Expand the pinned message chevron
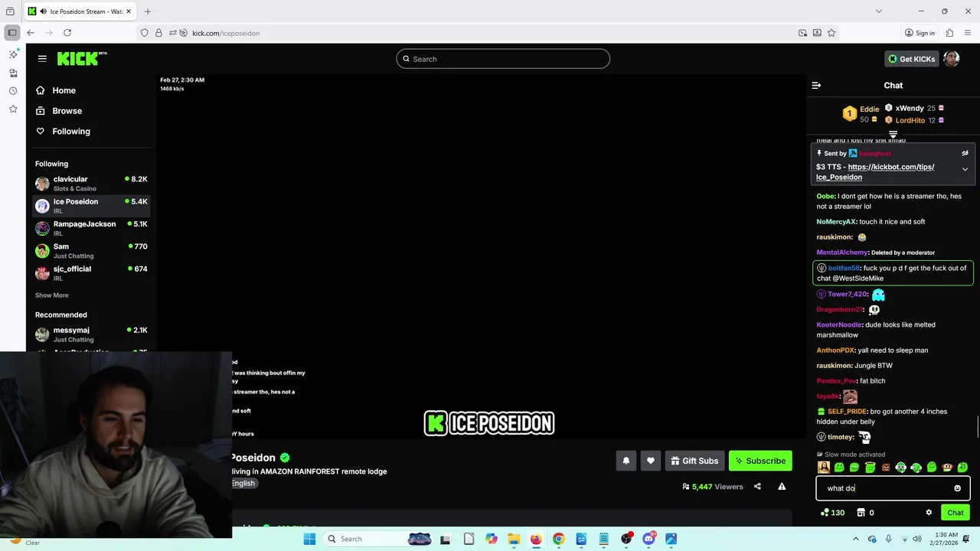The height and width of the screenshot is (551, 980). tap(965, 169)
